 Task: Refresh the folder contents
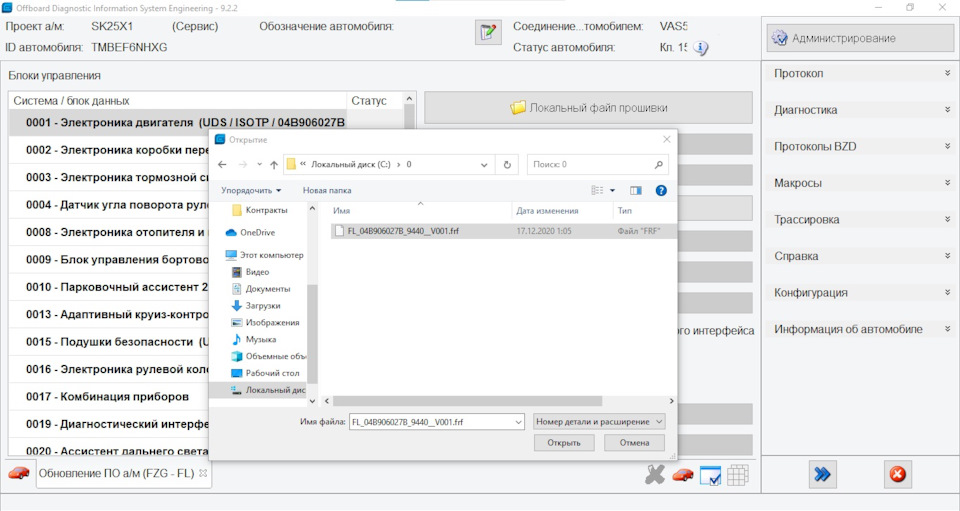coord(507,165)
